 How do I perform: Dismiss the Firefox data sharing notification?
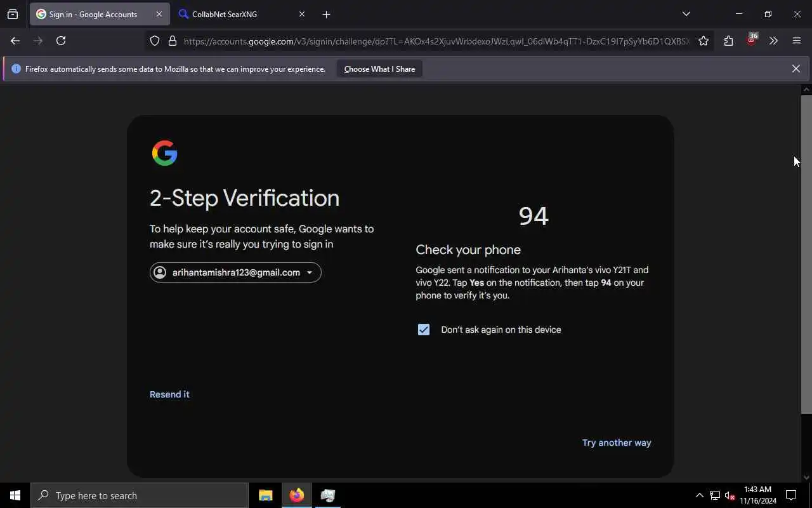click(796, 69)
